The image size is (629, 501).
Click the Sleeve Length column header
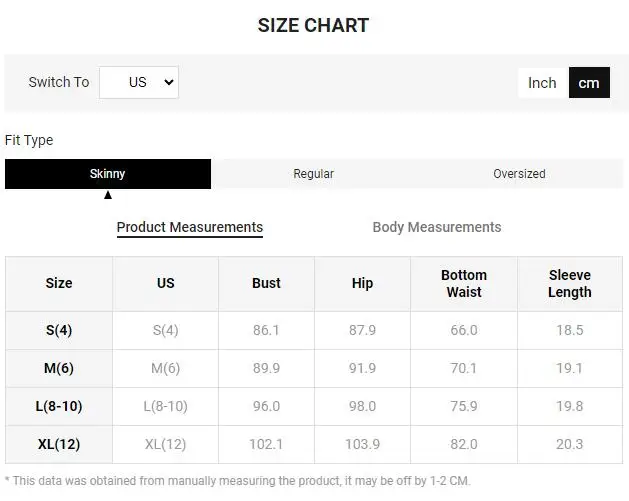coord(570,283)
